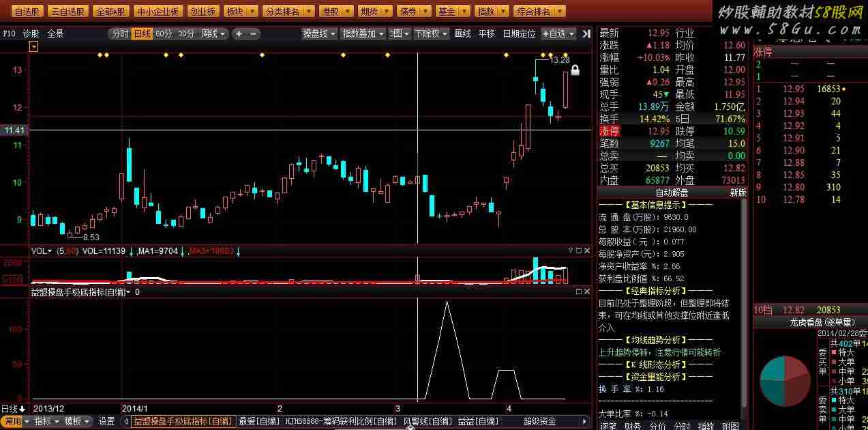This screenshot has height=430, width=868.
Task: Click the zoom-in plus button
Action: 239,33
